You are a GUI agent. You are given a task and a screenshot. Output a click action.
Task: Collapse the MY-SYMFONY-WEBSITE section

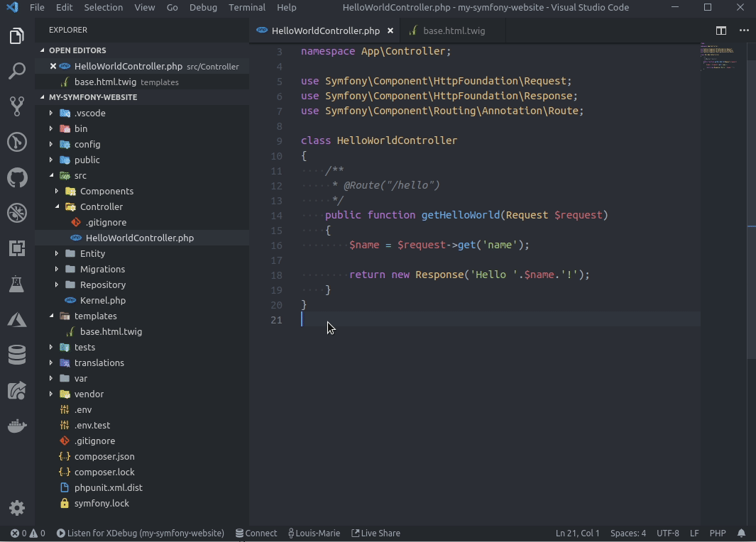click(x=43, y=97)
